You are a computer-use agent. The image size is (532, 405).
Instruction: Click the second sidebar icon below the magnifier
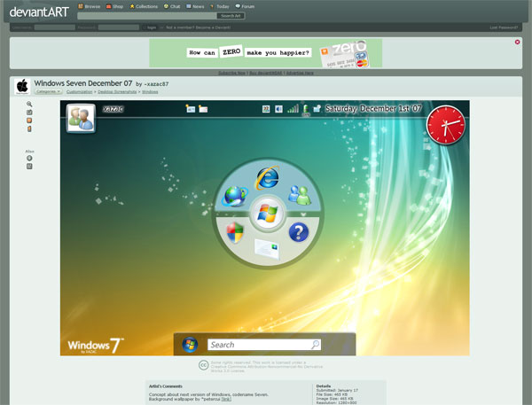coord(29,113)
